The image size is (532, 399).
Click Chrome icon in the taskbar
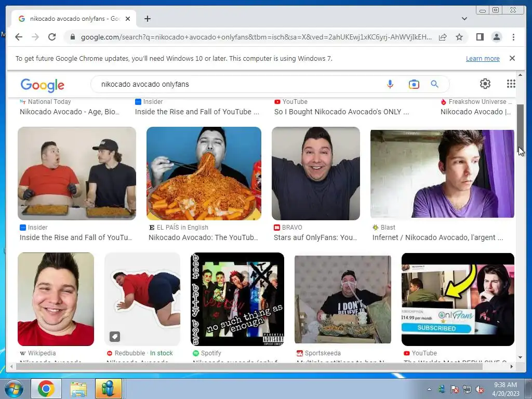pyautogui.click(x=46, y=389)
